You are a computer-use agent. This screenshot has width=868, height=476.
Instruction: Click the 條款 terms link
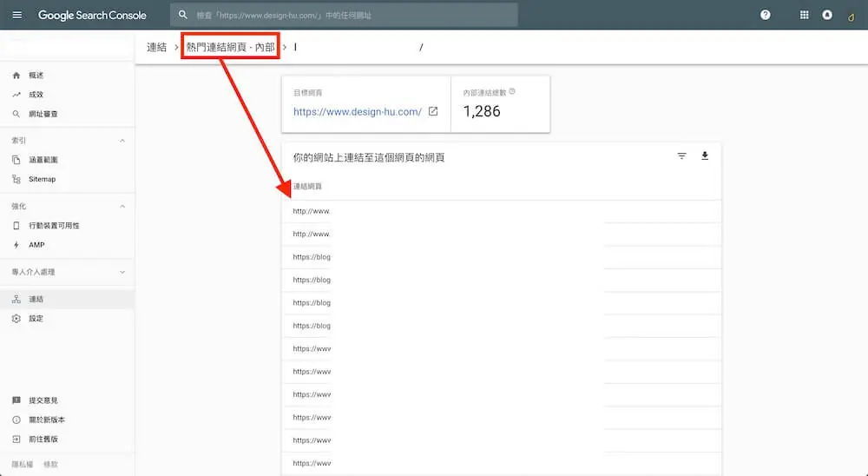click(x=50, y=465)
